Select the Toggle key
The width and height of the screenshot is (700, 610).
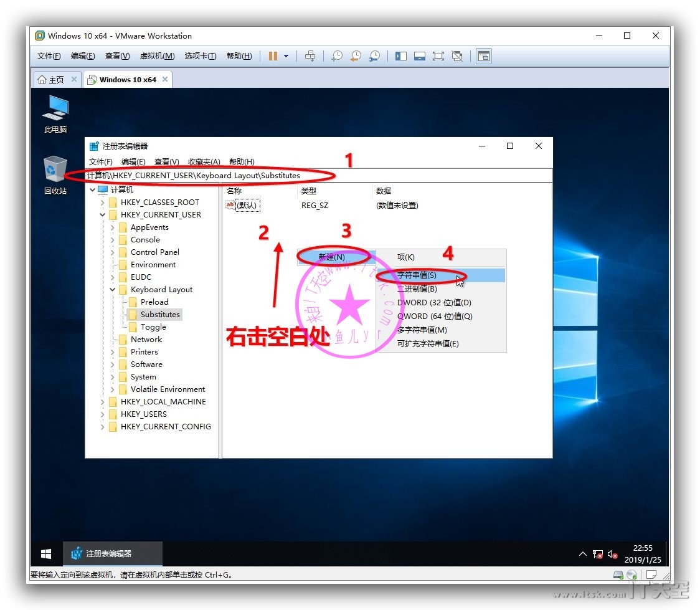pos(153,327)
